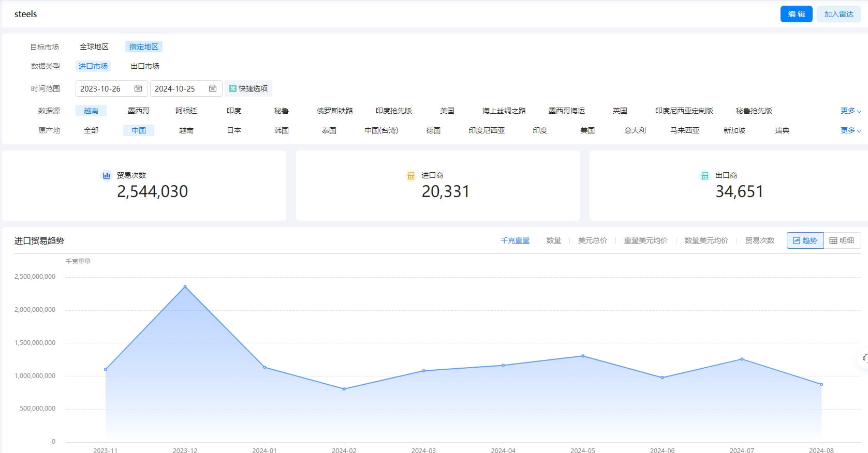Set origin to 中国(台湾)
868x453 pixels.
pyautogui.click(x=381, y=130)
